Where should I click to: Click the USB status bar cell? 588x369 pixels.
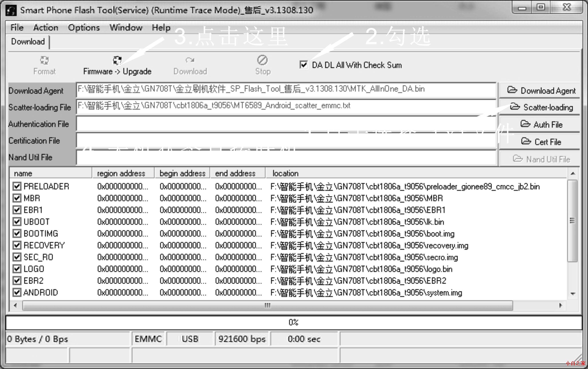190,339
